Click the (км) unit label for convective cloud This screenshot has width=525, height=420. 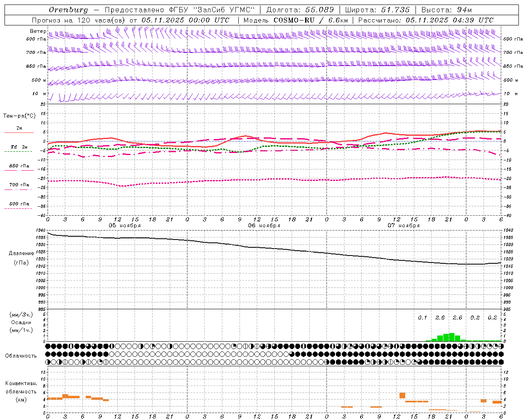21,399
